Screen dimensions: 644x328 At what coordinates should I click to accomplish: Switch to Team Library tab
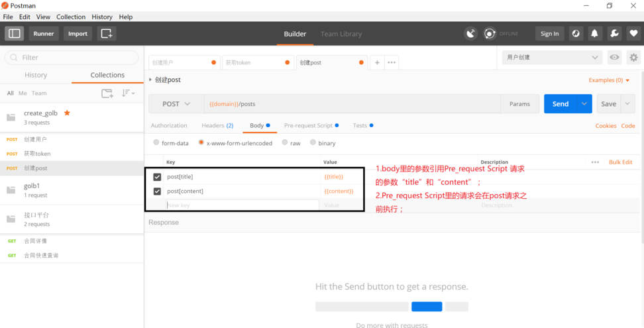(341, 34)
